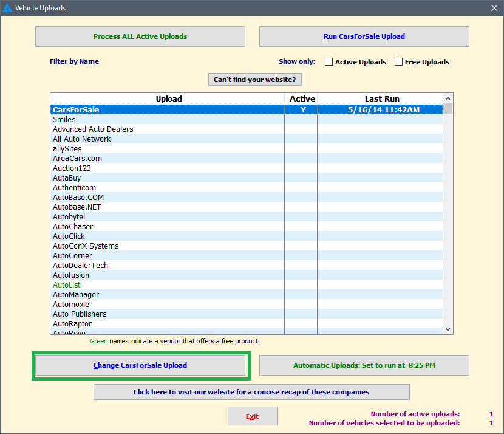Select green AutoList free vendor
The height and width of the screenshot is (434, 504).
(x=247, y=284)
